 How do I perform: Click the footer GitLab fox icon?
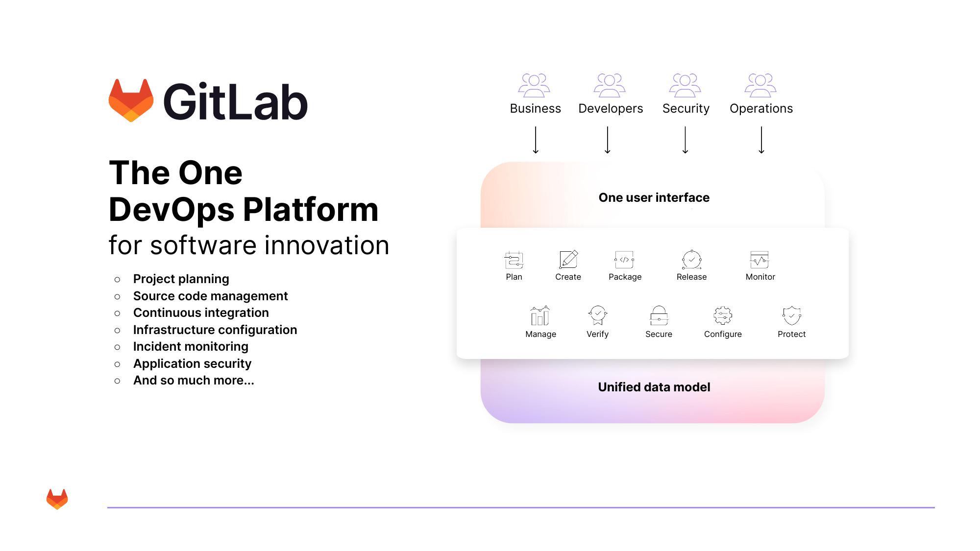pyautogui.click(x=57, y=500)
